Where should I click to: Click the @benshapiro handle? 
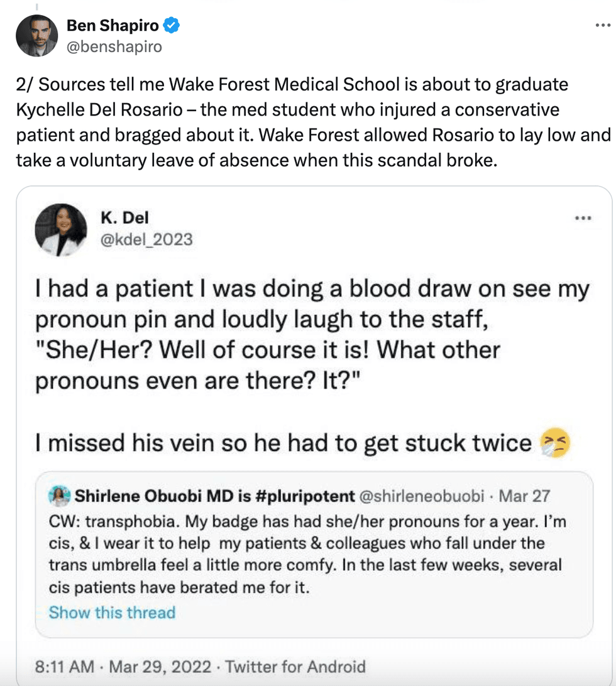coord(114,46)
